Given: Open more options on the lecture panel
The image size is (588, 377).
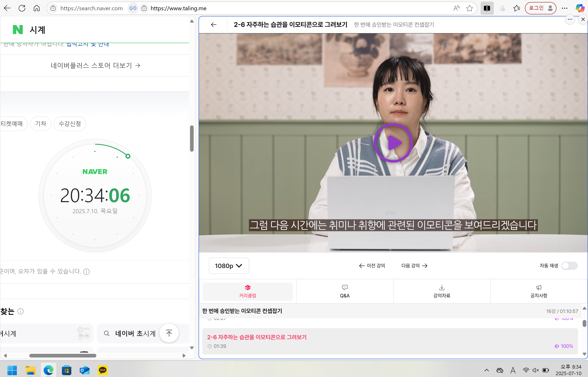Looking at the screenshot, I should (x=570, y=19).
